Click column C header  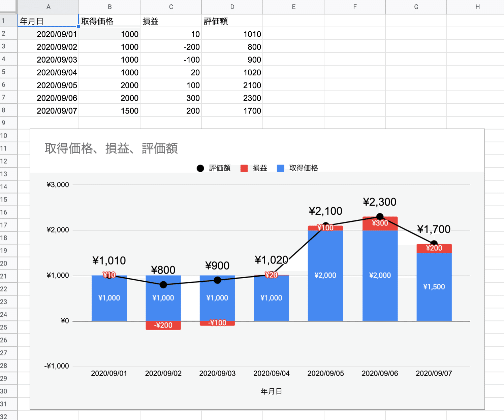point(171,7)
